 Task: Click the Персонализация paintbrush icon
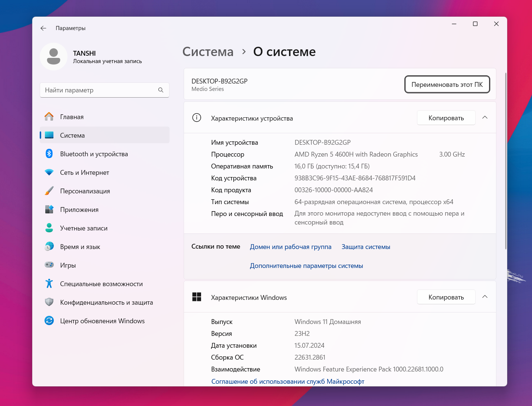[x=49, y=191]
